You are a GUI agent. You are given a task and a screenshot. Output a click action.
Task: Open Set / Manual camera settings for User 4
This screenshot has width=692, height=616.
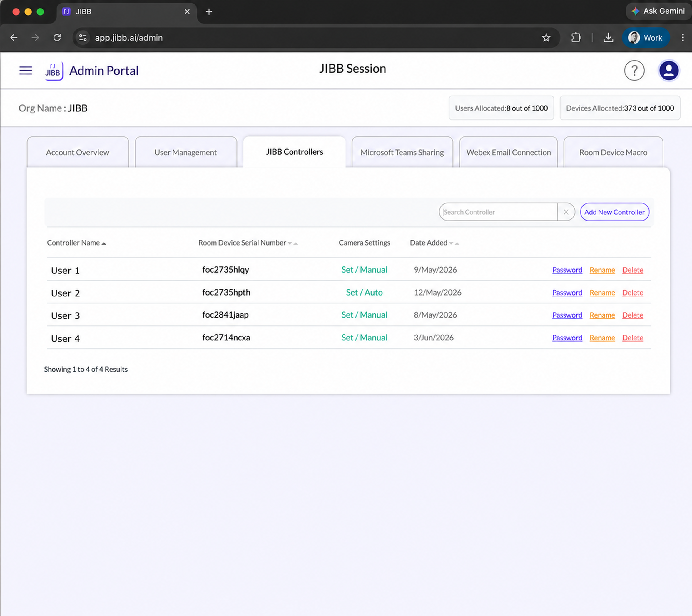pyautogui.click(x=364, y=337)
